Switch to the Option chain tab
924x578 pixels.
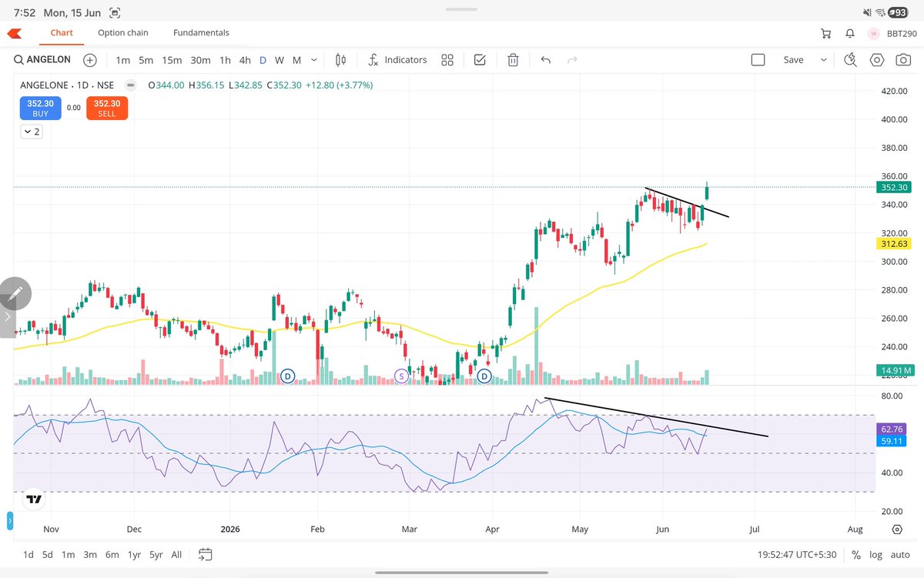click(123, 33)
